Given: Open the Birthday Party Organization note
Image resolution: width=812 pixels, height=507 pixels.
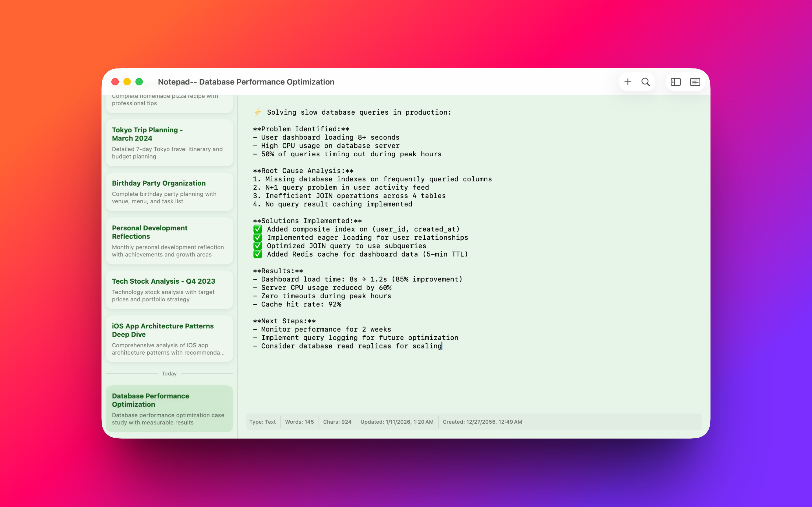Looking at the screenshot, I should (x=169, y=192).
